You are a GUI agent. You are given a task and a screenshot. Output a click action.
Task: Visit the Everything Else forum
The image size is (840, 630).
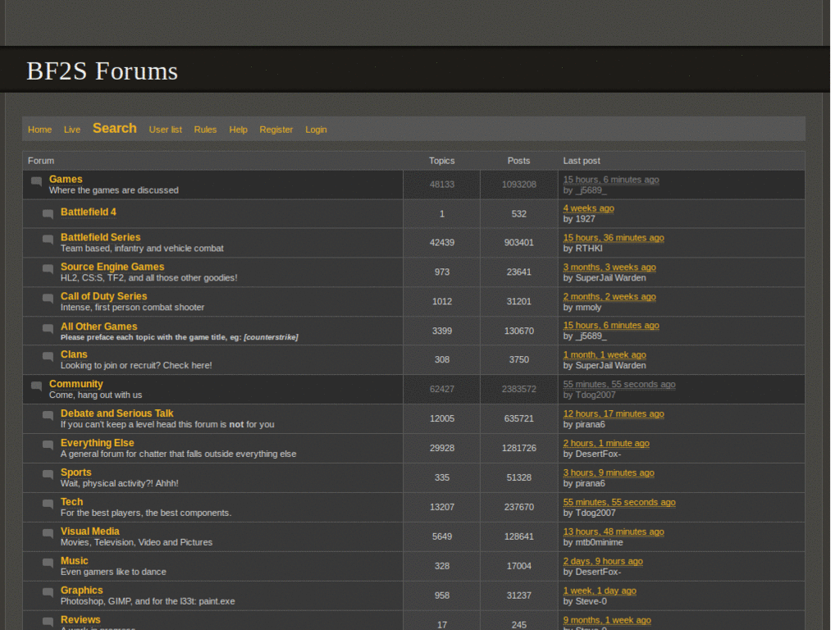pyautogui.click(x=97, y=443)
